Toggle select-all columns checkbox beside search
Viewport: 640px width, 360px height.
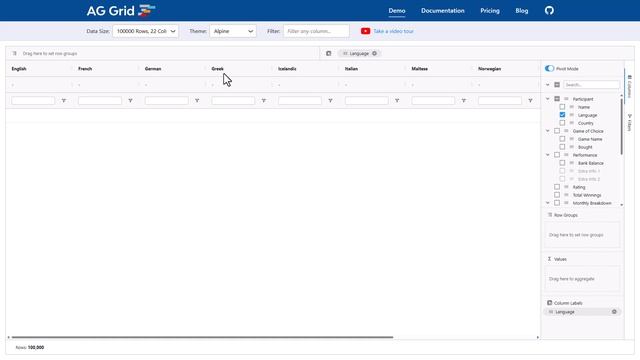coord(557,85)
